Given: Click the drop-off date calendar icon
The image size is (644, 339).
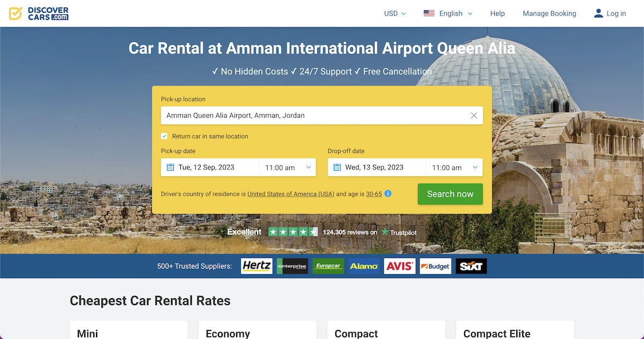Looking at the screenshot, I should click(337, 167).
